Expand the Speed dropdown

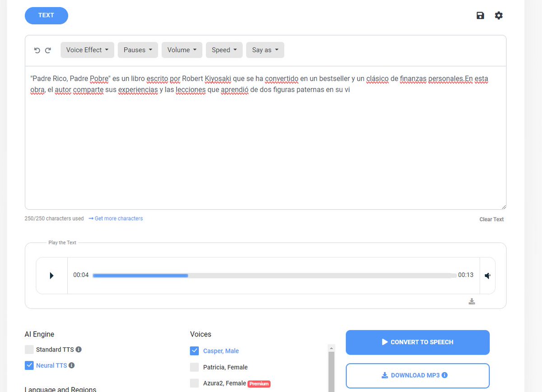[224, 50]
